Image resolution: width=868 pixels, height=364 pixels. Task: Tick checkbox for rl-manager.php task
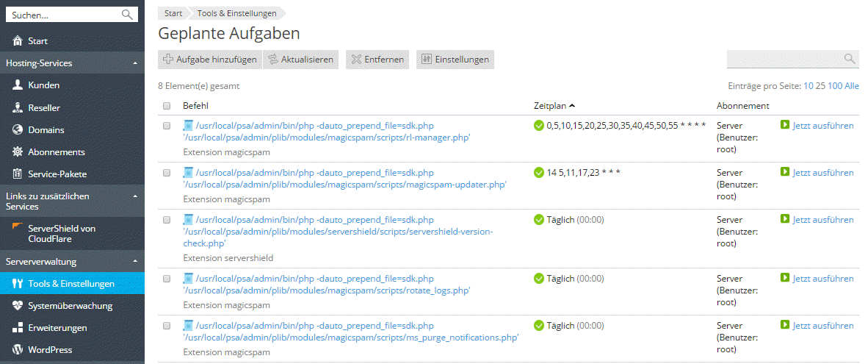coord(167,126)
